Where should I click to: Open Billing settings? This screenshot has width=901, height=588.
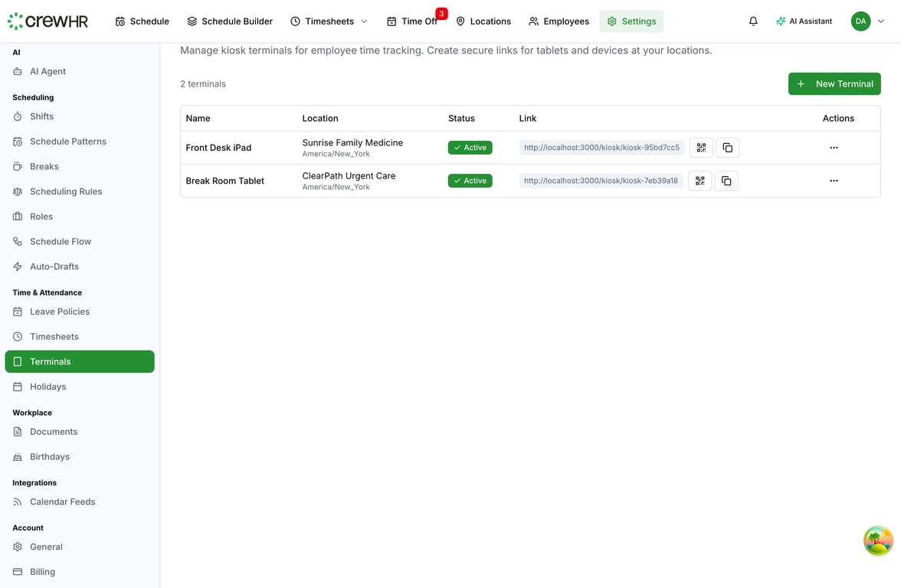click(80, 572)
